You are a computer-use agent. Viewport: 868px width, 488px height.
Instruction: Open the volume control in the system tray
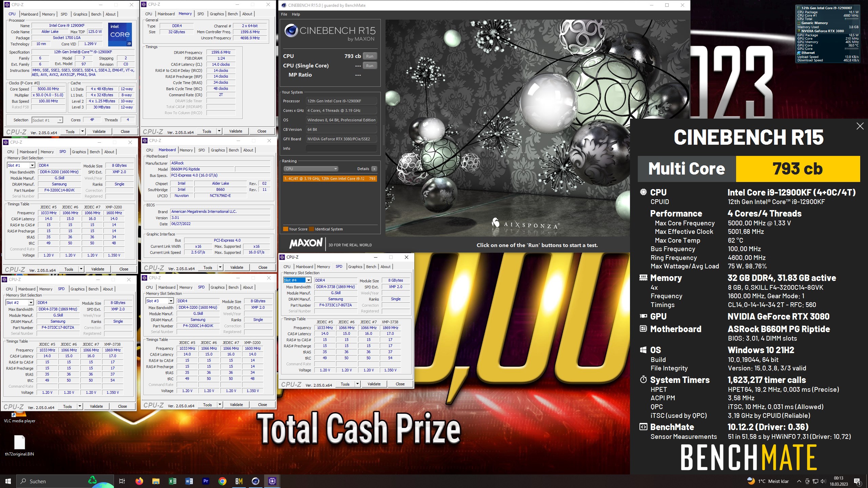pyautogui.click(x=823, y=481)
